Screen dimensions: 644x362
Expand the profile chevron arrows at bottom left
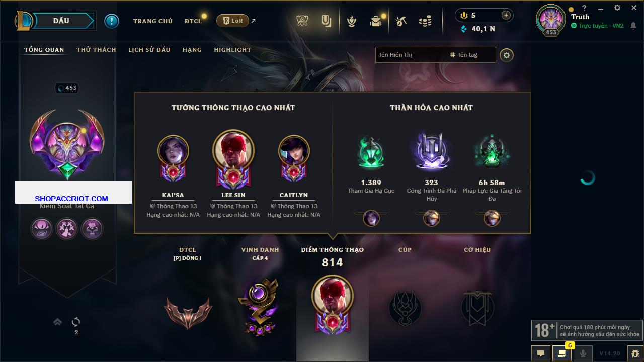click(57, 322)
